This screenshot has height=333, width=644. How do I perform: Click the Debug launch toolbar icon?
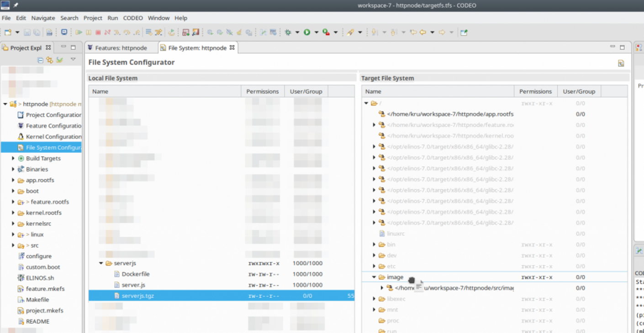click(288, 32)
